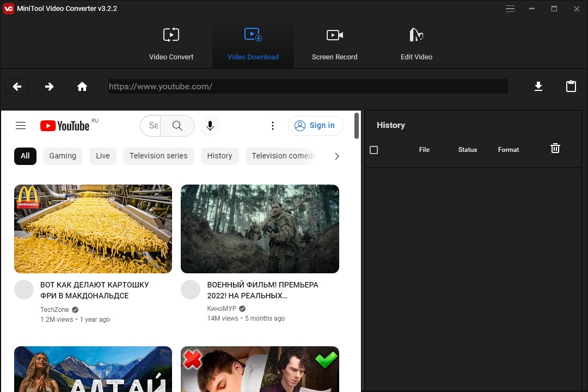Click the download icon beside the address bar
The width and height of the screenshot is (588, 392).
(x=538, y=86)
